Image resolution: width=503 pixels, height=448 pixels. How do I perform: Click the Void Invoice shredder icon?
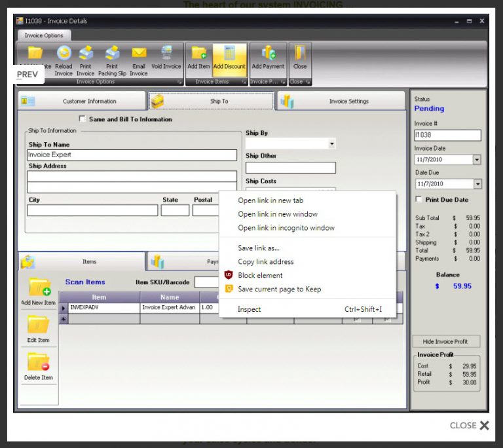tap(166, 52)
